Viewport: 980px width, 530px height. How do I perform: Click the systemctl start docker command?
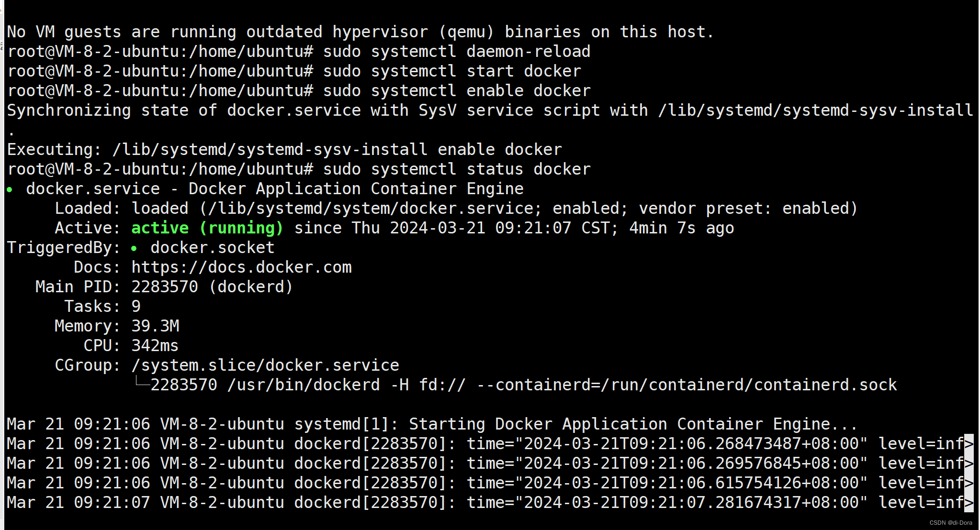(451, 71)
